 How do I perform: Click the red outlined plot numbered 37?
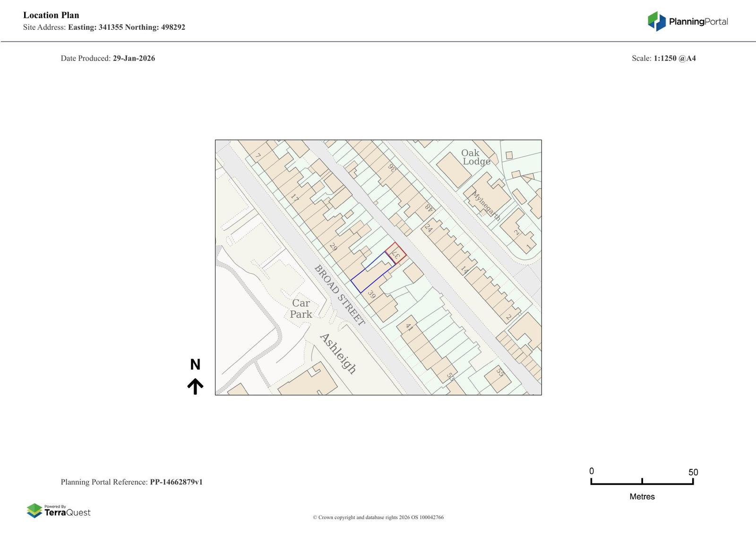point(396,253)
